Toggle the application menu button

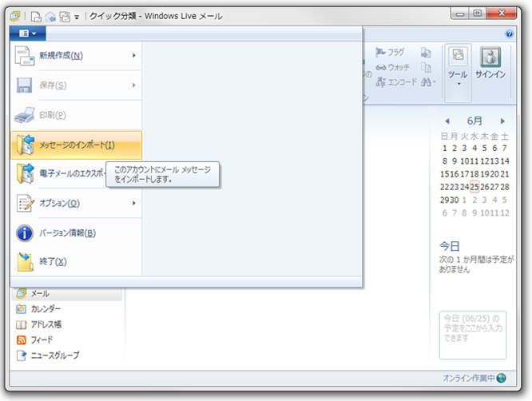click(x=28, y=34)
